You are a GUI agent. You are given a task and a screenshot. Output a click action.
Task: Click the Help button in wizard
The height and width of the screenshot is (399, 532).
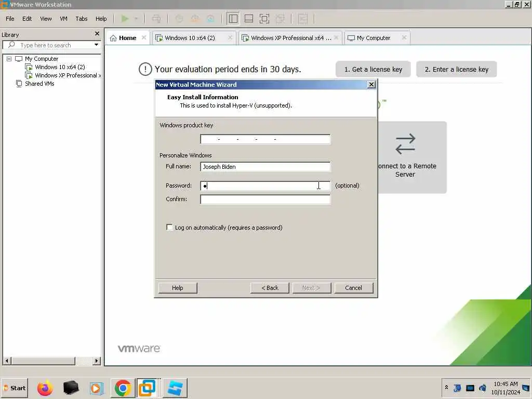coord(178,288)
